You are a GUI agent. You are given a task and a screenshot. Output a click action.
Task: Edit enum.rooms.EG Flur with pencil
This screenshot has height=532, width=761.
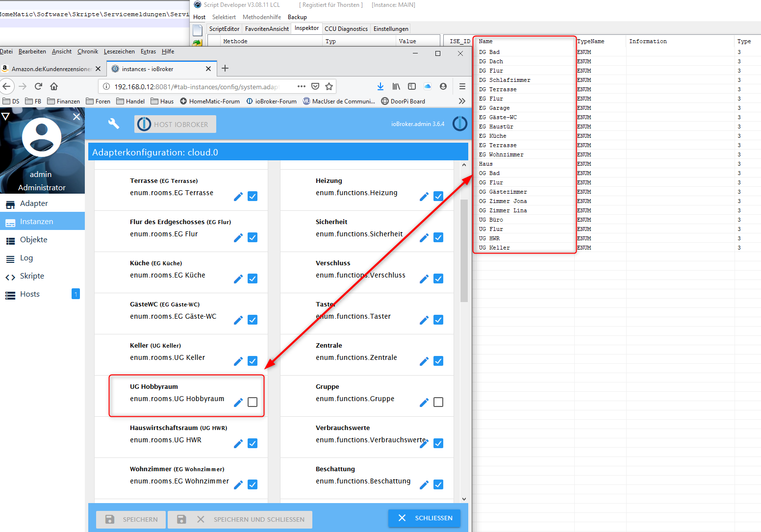coord(238,238)
